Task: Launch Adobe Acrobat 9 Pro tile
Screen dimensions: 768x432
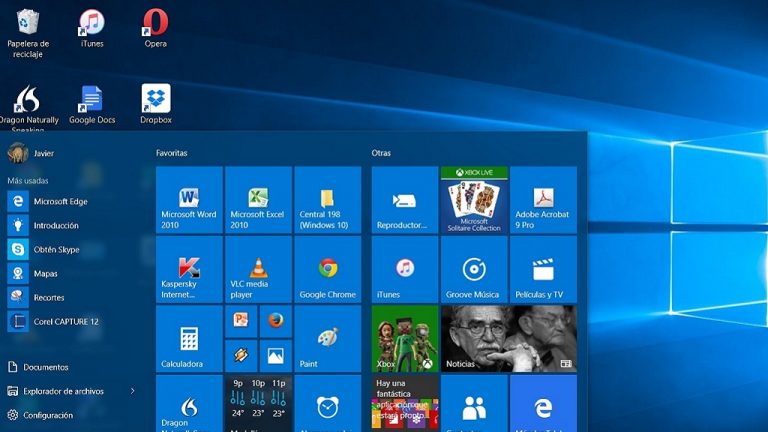Action: coord(543,200)
